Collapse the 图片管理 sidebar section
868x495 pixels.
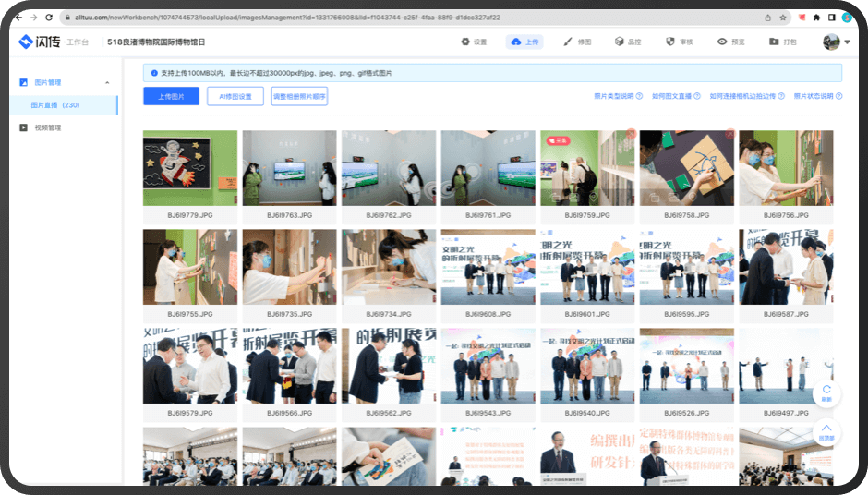click(x=107, y=83)
